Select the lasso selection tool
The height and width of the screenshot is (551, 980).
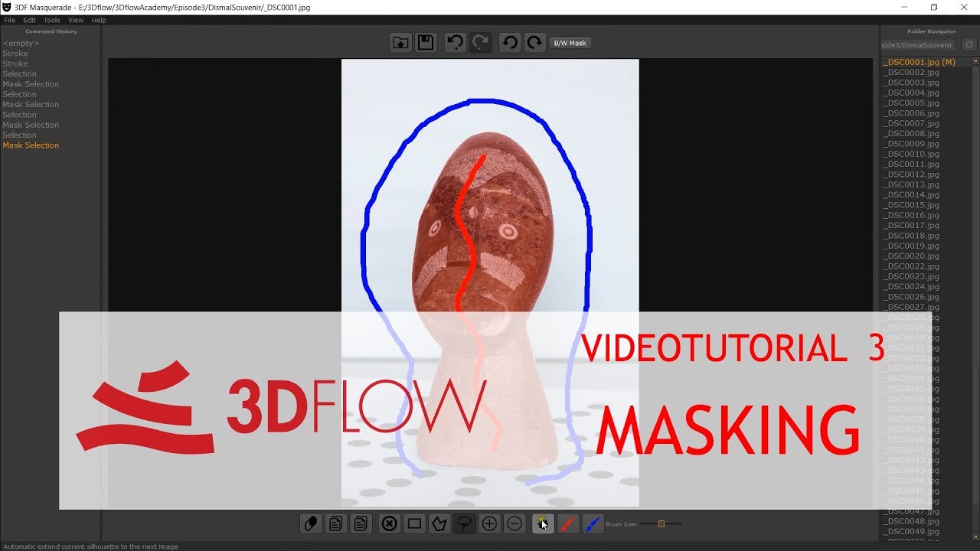(464, 523)
